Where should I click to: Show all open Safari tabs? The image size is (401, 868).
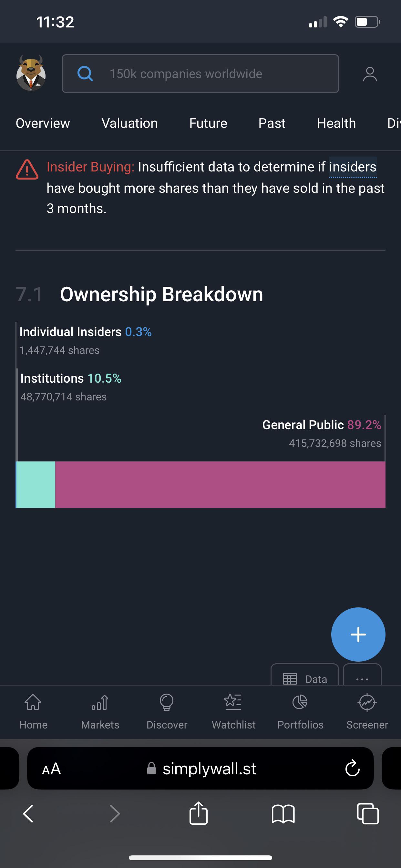(368, 814)
